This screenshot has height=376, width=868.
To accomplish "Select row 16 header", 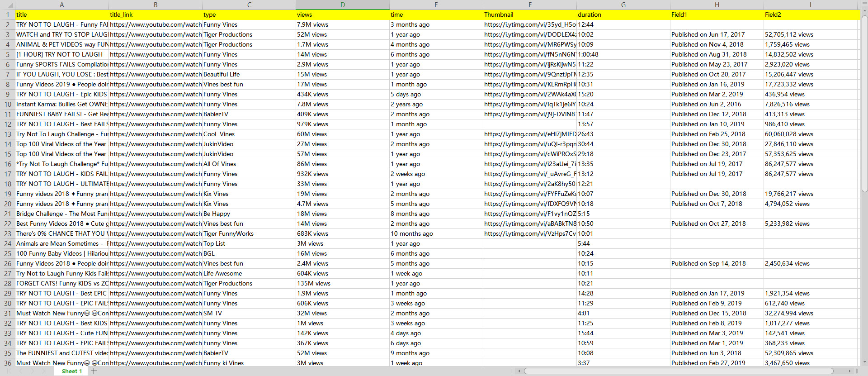I will [7, 164].
